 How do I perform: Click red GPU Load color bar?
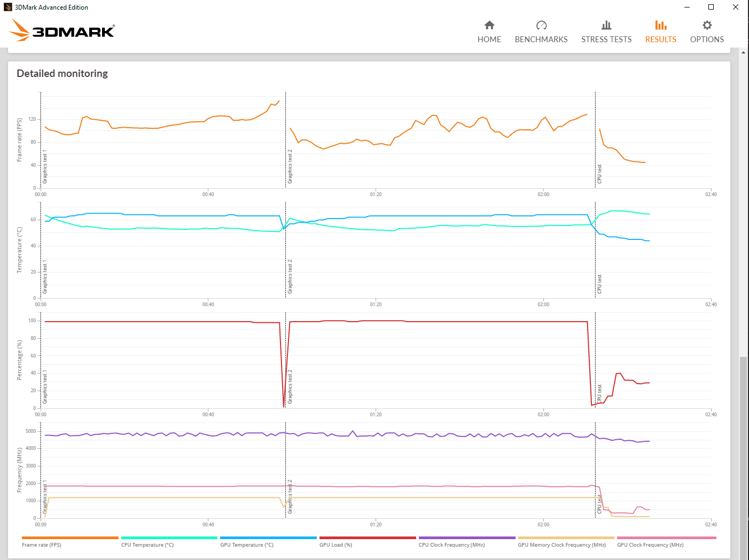point(368,538)
